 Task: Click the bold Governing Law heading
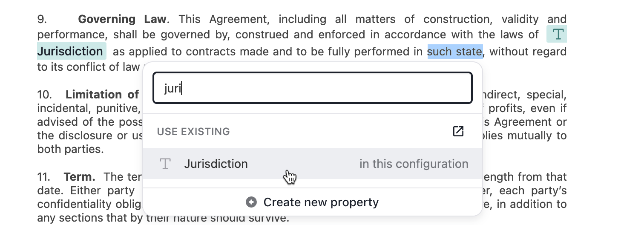click(x=123, y=19)
